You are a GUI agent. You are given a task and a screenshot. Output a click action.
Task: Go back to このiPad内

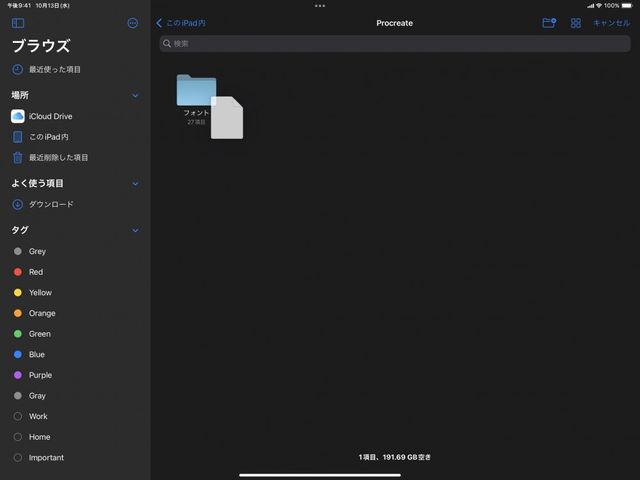pyautogui.click(x=181, y=23)
